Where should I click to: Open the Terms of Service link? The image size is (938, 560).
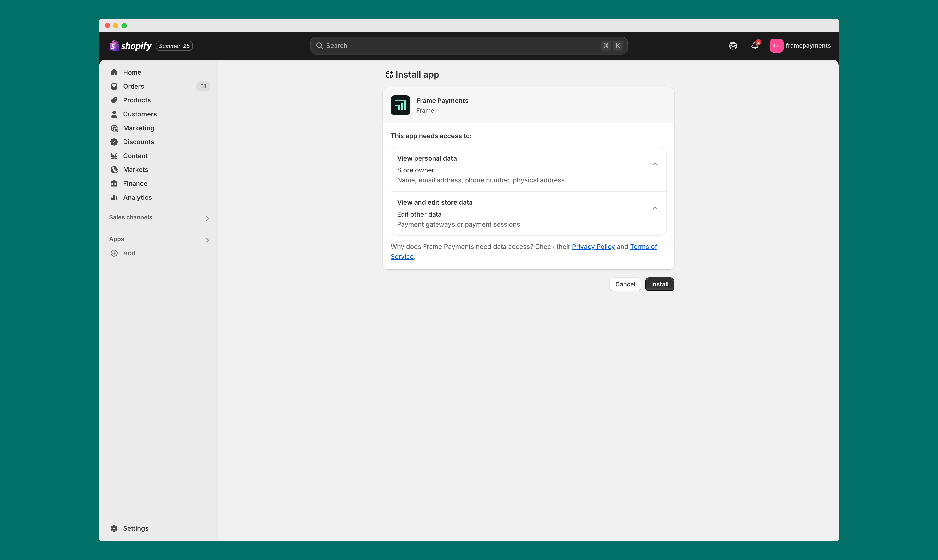coord(643,246)
